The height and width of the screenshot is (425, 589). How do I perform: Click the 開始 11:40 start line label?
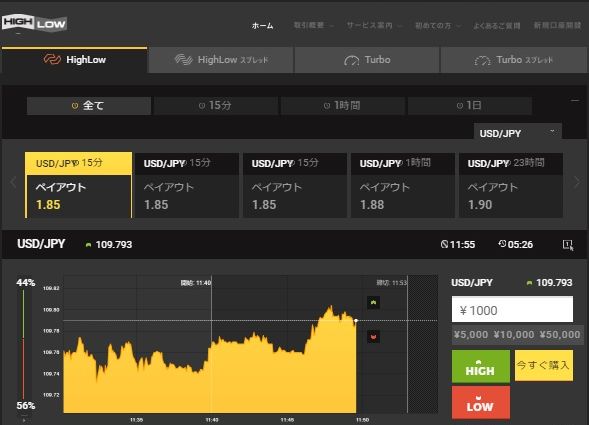click(196, 283)
